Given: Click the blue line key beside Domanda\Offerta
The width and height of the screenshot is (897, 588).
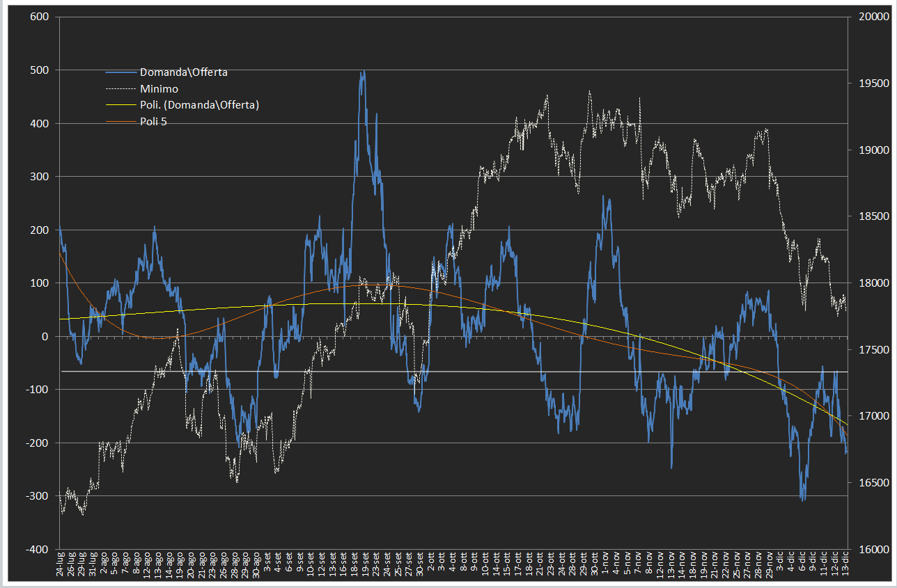Looking at the screenshot, I should point(121,72).
